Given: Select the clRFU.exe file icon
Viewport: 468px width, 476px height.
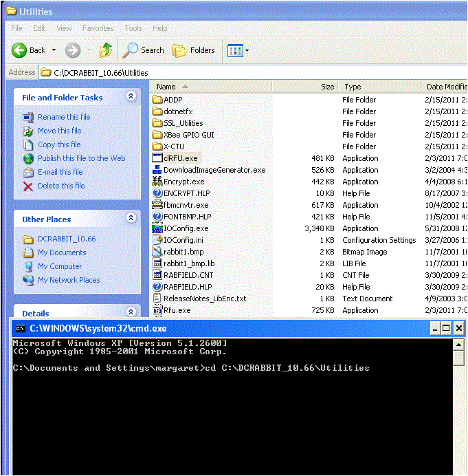Looking at the screenshot, I should coord(157,158).
